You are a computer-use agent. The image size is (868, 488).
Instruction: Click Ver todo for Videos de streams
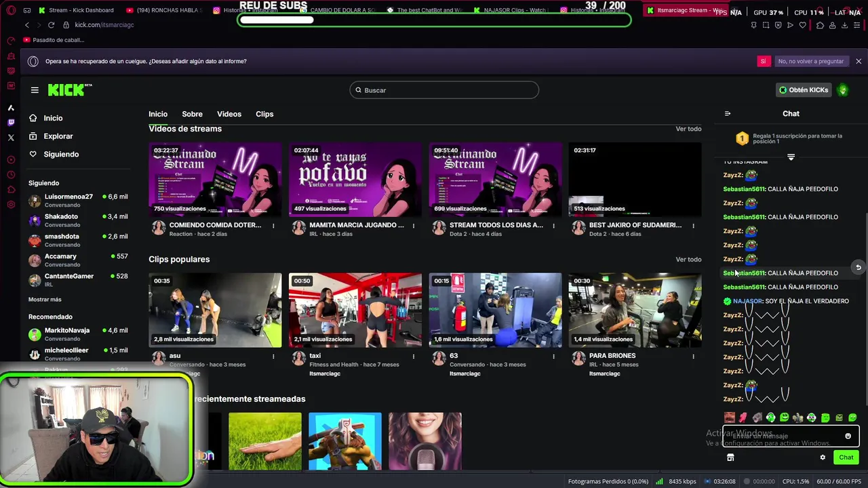pyautogui.click(x=688, y=129)
